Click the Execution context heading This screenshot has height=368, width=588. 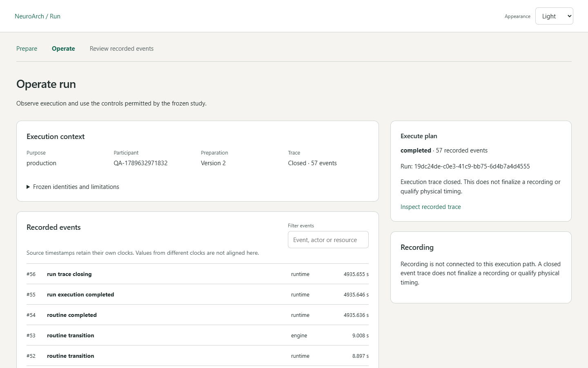56,137
